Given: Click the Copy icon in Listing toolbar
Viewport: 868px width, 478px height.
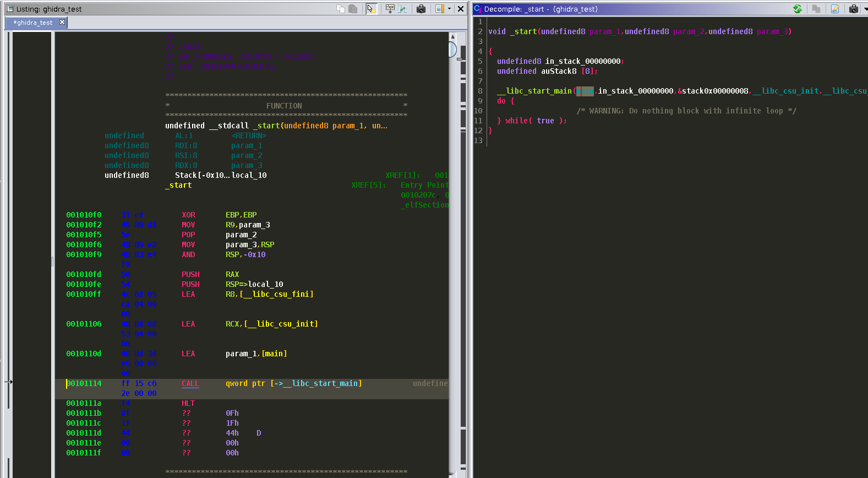Looking at the screenshot, I should coord(341,9).
